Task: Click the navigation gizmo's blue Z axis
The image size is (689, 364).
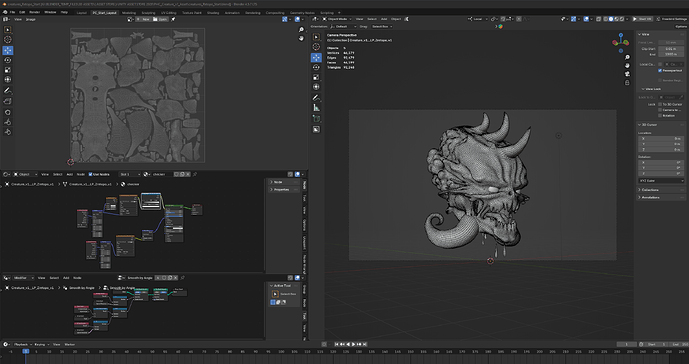Action: point(621,34)
